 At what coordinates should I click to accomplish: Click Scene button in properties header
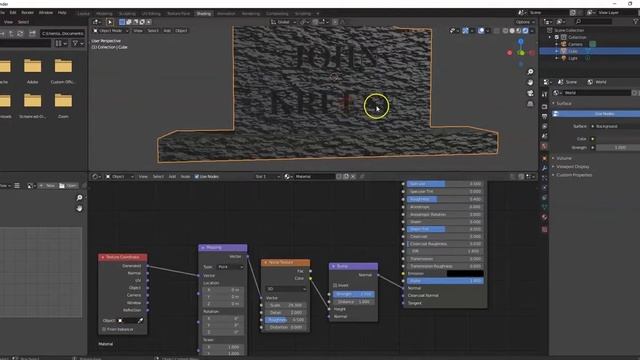click(x=568, y=82)
